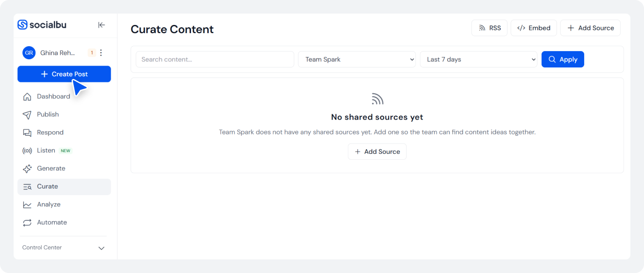
Task: Click the Curate Content heading
Action: [172, 29]
